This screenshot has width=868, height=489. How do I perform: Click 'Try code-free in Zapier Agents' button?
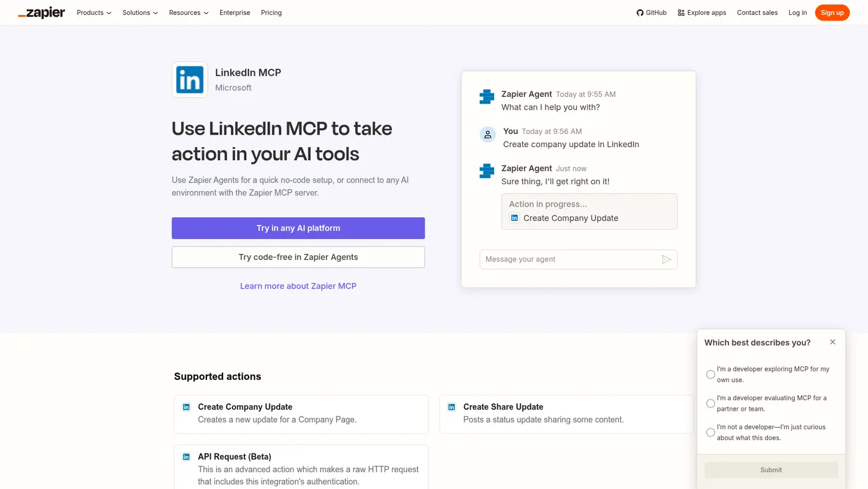298,257
